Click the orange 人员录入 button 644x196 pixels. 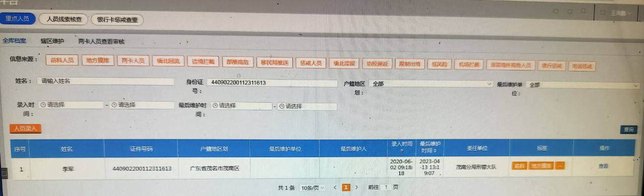[x=25, y=128]
